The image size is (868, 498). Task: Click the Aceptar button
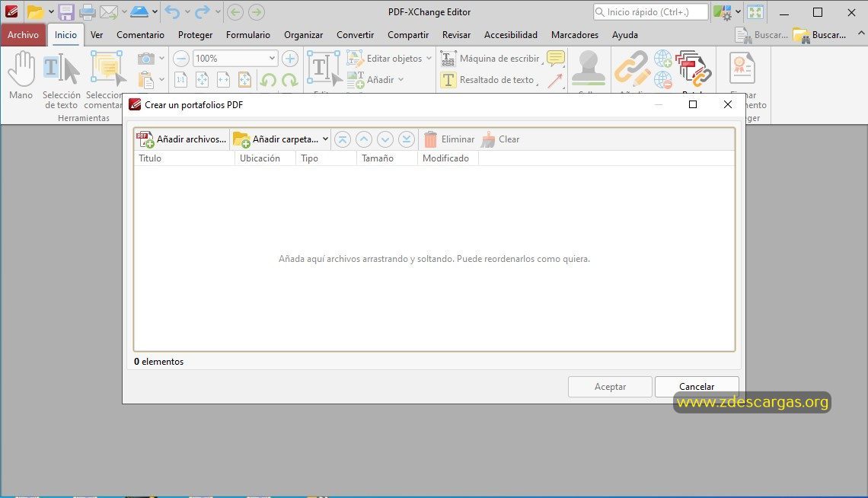pos(610,387)
